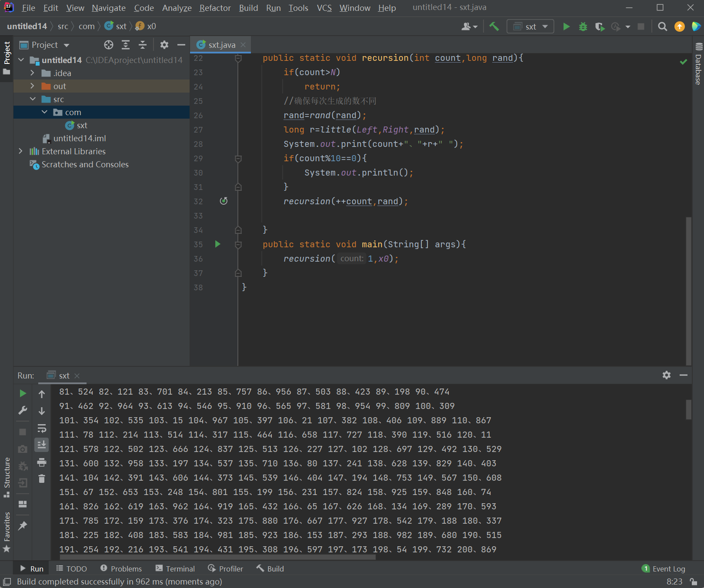Open the Refactor menu
Image resolution: width=704 pixels, height=588 pixels.
pos(215,8)
